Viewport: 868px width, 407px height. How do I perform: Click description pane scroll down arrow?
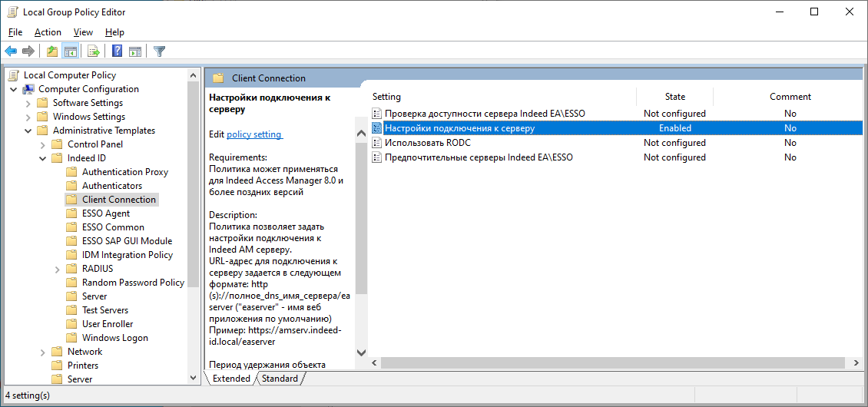point(361,352)
